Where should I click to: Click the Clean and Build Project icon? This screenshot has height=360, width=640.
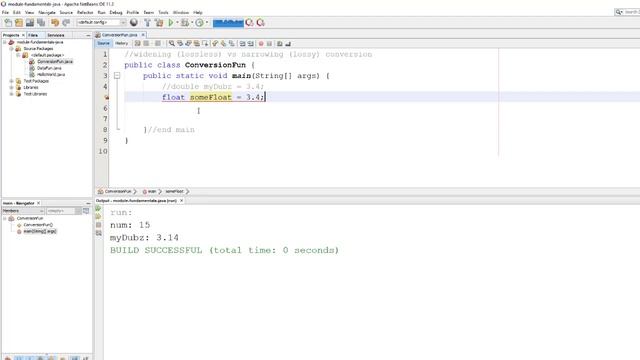coord(159,23)
